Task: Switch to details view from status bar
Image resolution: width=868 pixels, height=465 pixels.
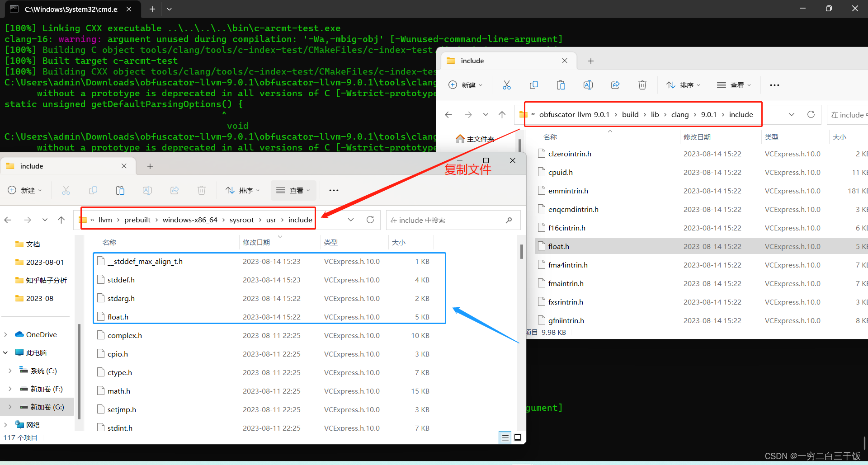Action: tap(505, 437)
